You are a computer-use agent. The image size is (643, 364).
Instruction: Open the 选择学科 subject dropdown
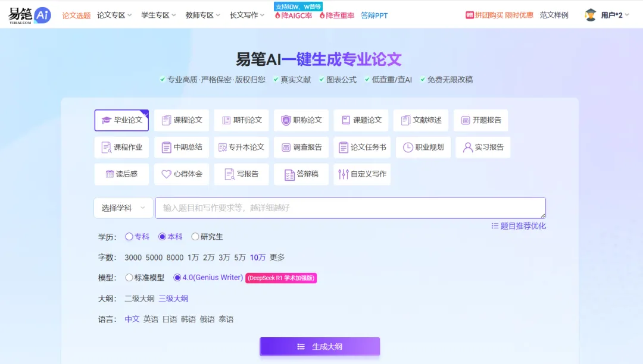[123, 208]
